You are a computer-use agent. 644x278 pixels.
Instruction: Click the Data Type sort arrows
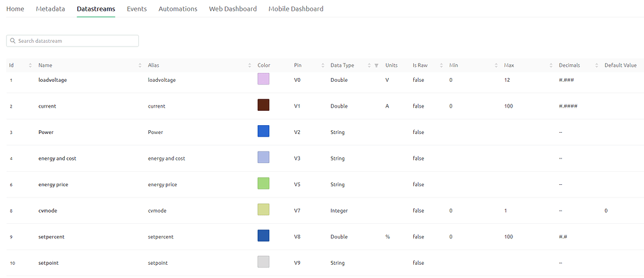click(x=369, y=65)
